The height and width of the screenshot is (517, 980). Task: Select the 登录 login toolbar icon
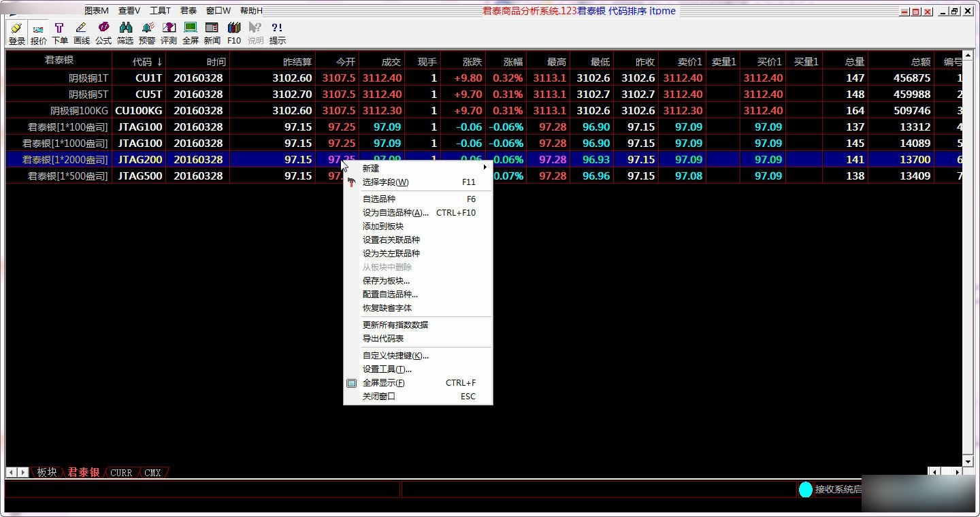click(15, 33)
